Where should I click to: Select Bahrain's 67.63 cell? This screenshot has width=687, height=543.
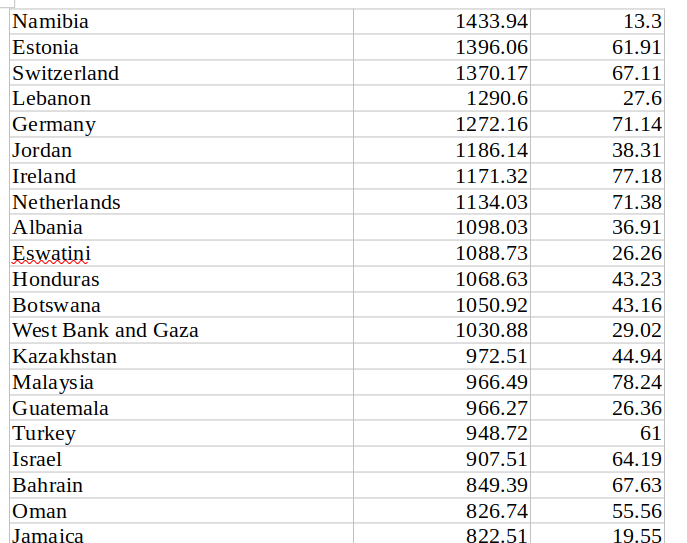coord(597,485)
